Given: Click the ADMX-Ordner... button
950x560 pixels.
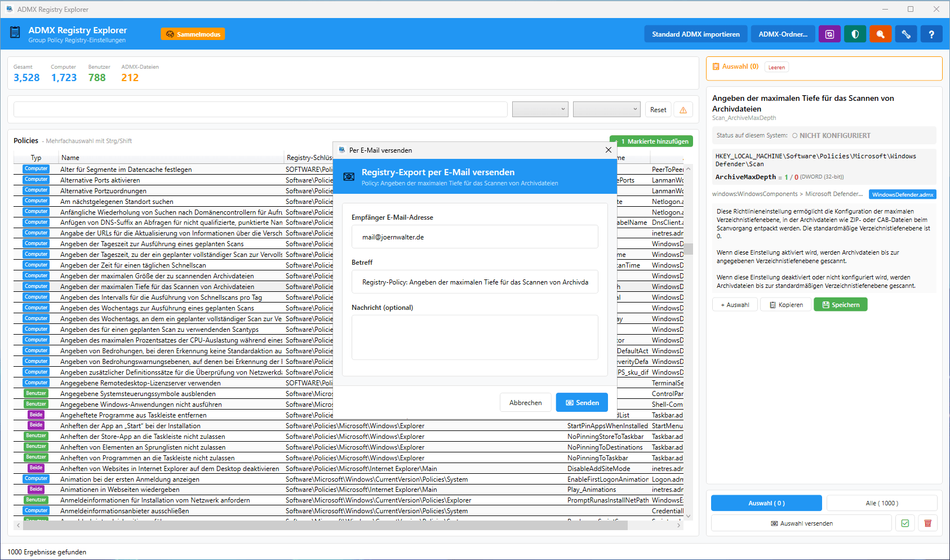Looking at the screenshot, I should click(783, 34).
